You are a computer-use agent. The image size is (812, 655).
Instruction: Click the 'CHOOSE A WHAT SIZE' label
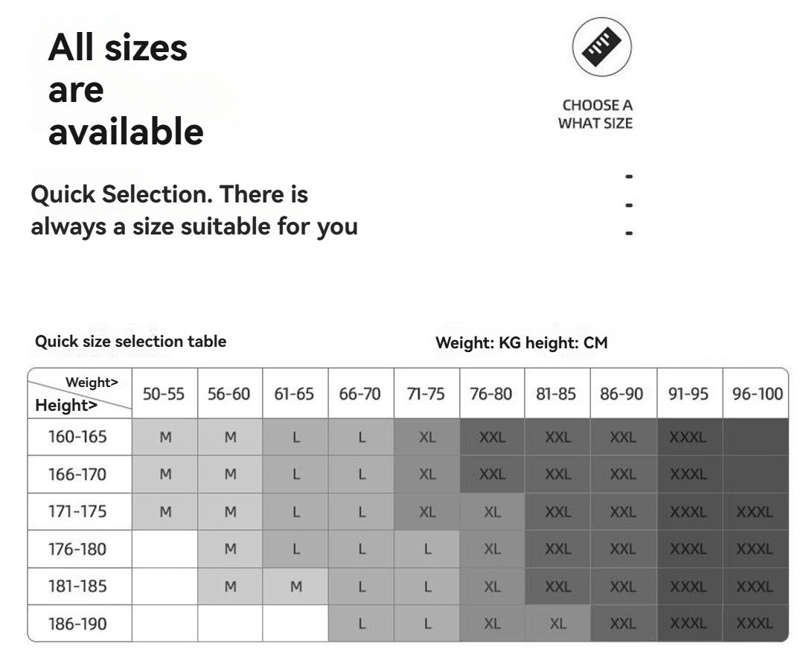[595, 114]
